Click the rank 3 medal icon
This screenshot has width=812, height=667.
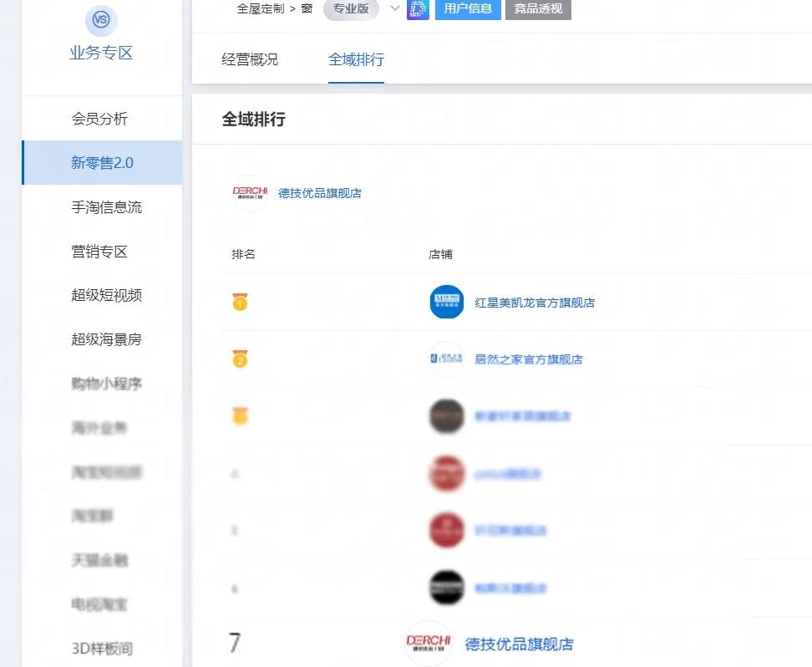click(x=240, y=415)
